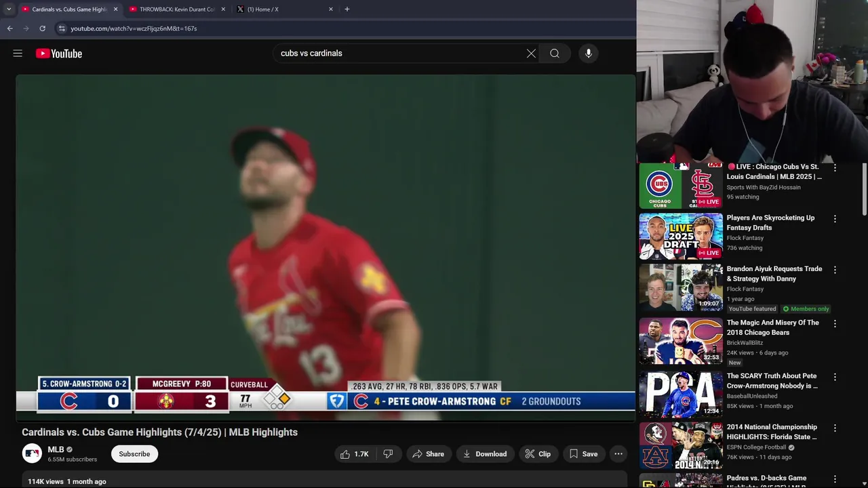Click BaseballUnleashed channel name

click(x=752, y=396)
